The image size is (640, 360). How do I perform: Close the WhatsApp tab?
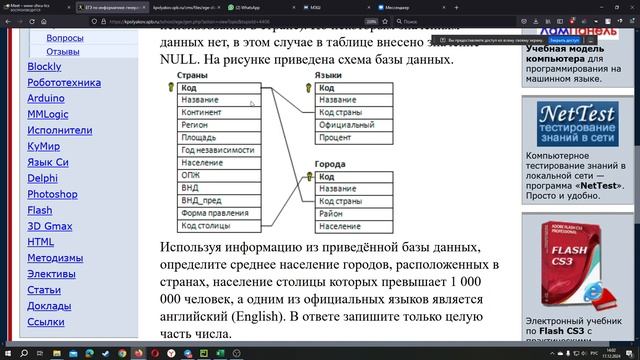point(294,7)
